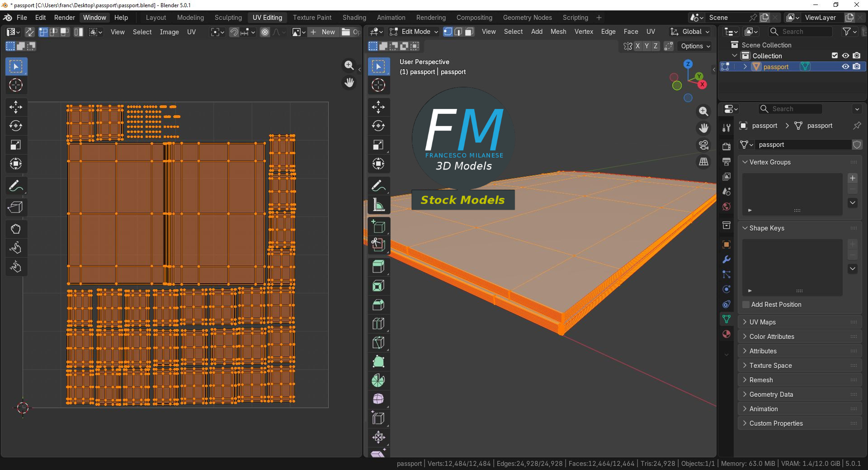Toggle UV sync selection
The width and height of the screenshot is (868, 470).
tap(29, 32)
